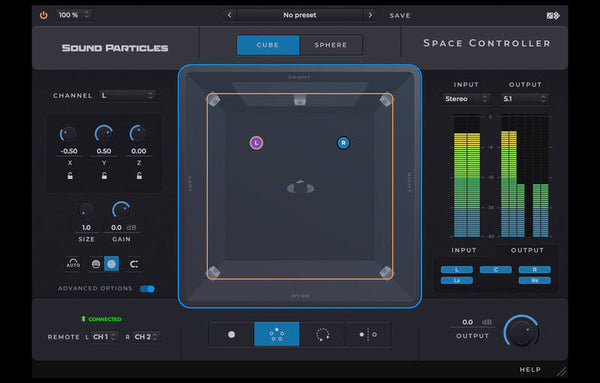Click the purple L source in the cube
600x383 pixels.
[x=256, y=143]
